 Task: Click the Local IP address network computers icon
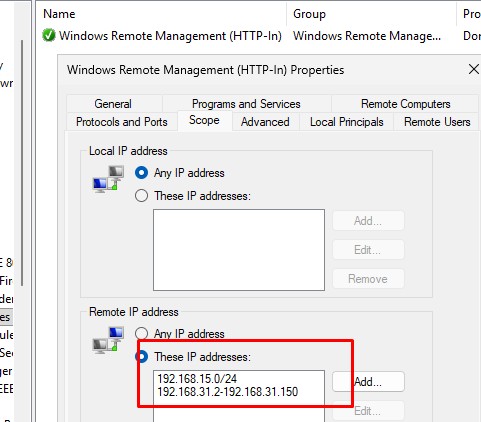pos(108,179)
